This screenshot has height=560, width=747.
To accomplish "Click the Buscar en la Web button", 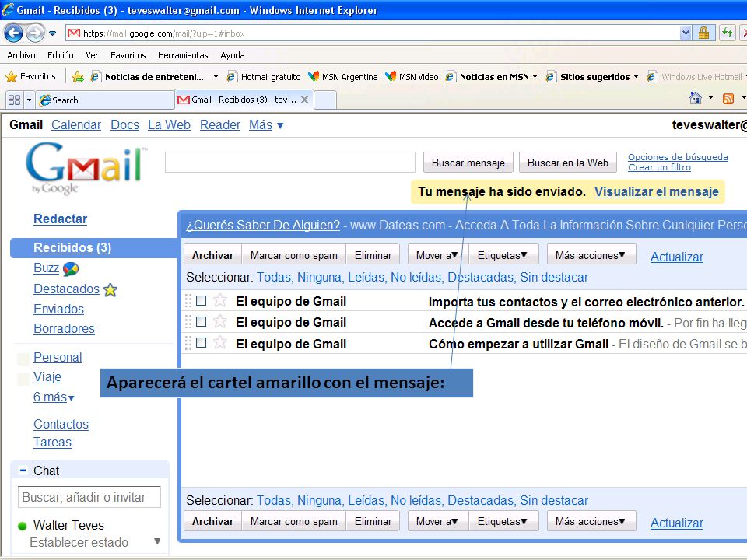I will (567, 163).
